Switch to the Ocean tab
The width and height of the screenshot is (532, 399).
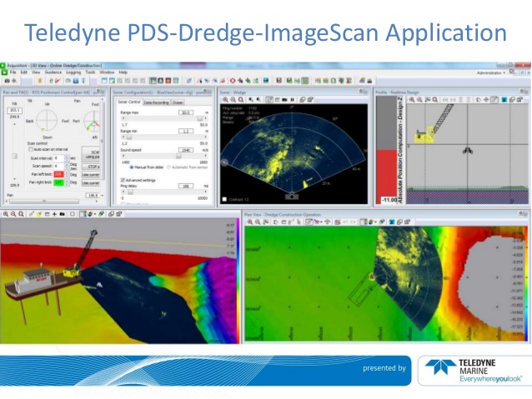coord(178,102)
